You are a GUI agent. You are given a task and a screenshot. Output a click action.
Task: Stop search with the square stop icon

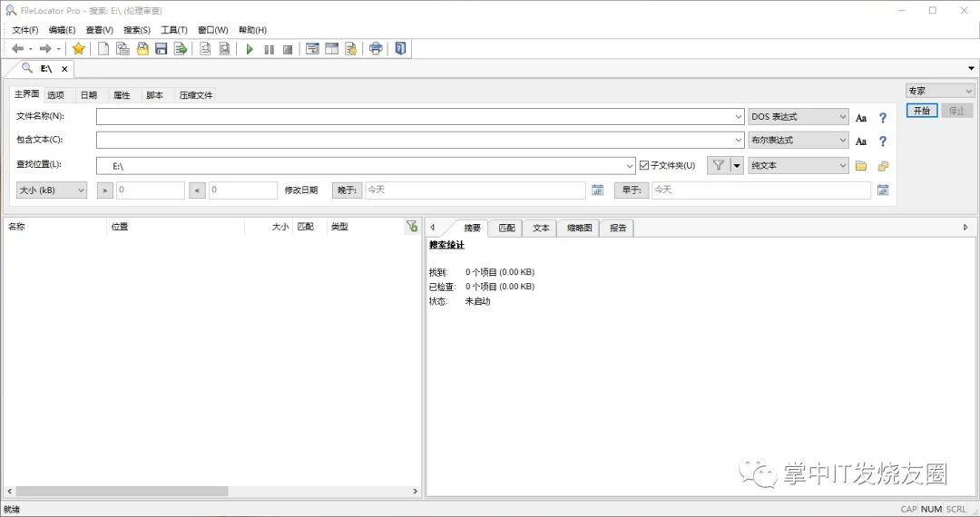[x=288, y=49]
